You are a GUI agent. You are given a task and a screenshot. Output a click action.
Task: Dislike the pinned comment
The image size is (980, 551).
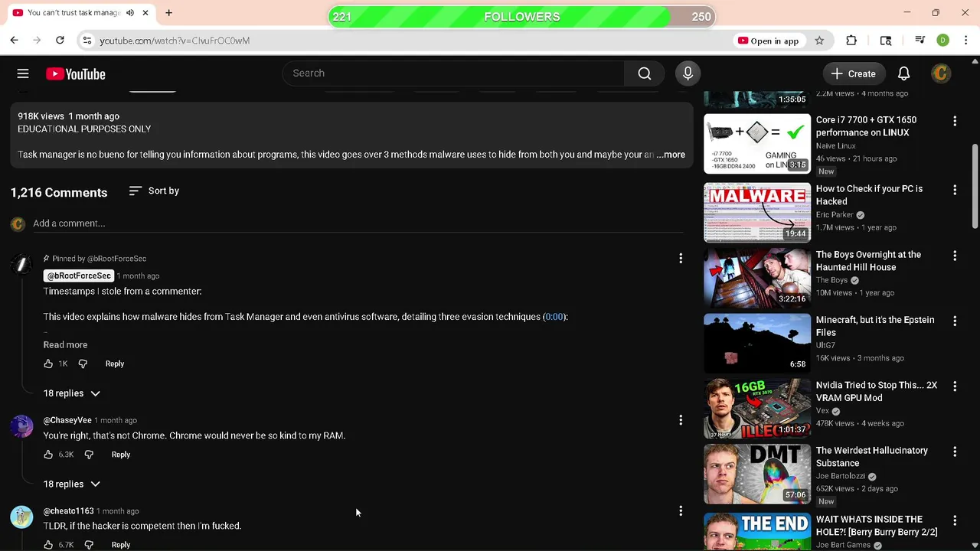[83, 364]
